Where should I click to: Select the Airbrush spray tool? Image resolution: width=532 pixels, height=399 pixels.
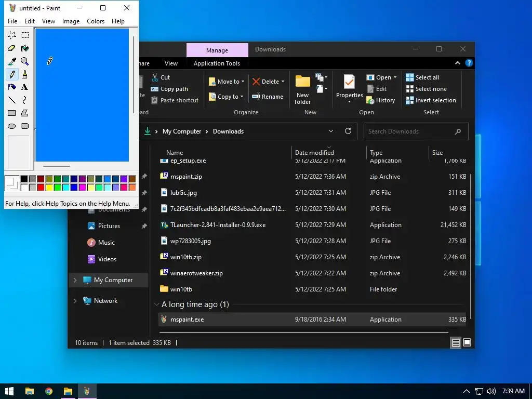pyautogui.click(x=12, y=87)
